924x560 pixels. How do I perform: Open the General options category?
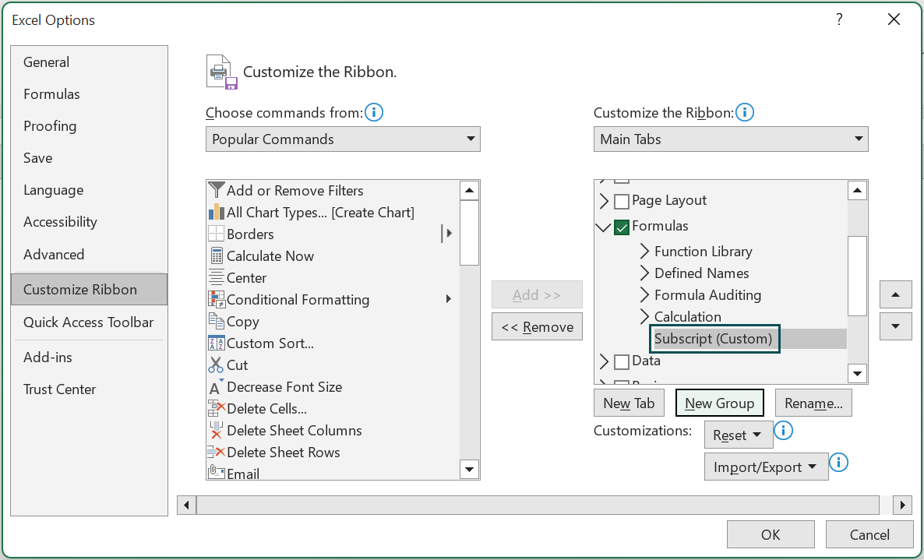[x=89, y=62]
